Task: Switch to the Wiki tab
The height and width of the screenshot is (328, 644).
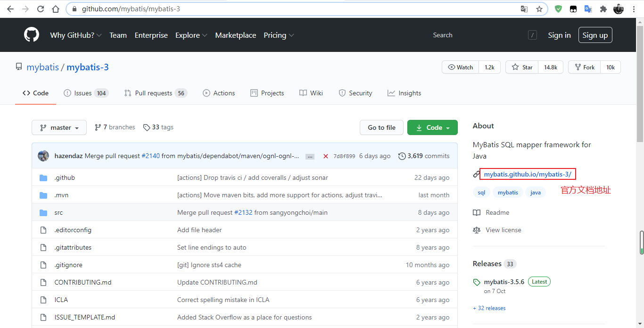Action: pos(311,93)
